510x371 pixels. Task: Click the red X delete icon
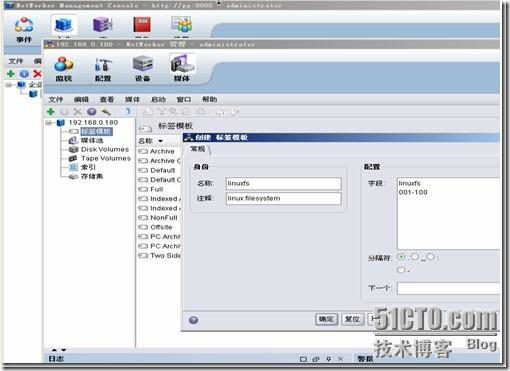click(x=37, y=74)
